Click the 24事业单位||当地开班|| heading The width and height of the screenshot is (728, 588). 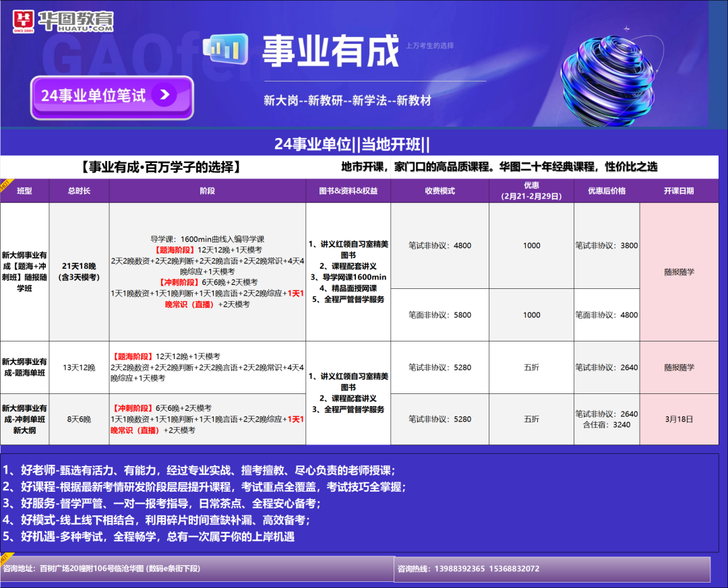(x=352, y=144)
